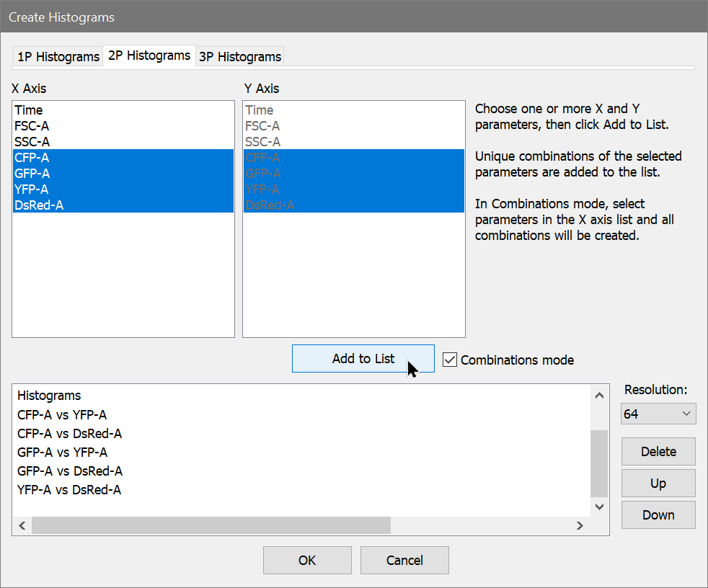The image size is (708, 588).
Task: Toggle the Combinations mode checkbox
Action: (450, 360)
